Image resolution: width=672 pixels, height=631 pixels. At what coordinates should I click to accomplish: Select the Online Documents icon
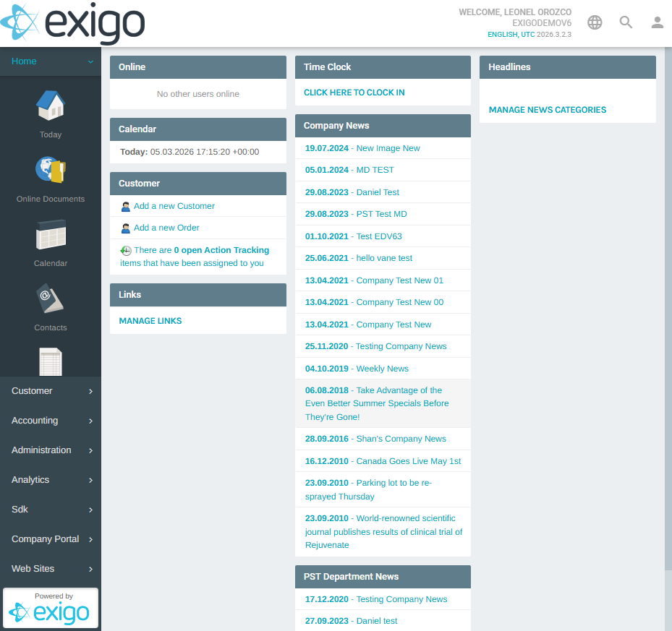pyautogui.click(x=50, y=171)
